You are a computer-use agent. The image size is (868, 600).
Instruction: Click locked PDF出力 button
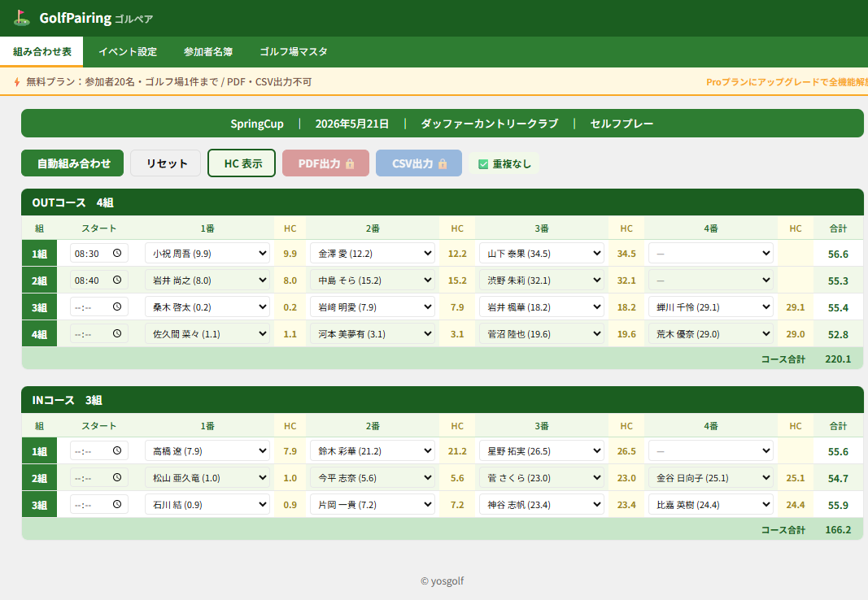[325, 163]
